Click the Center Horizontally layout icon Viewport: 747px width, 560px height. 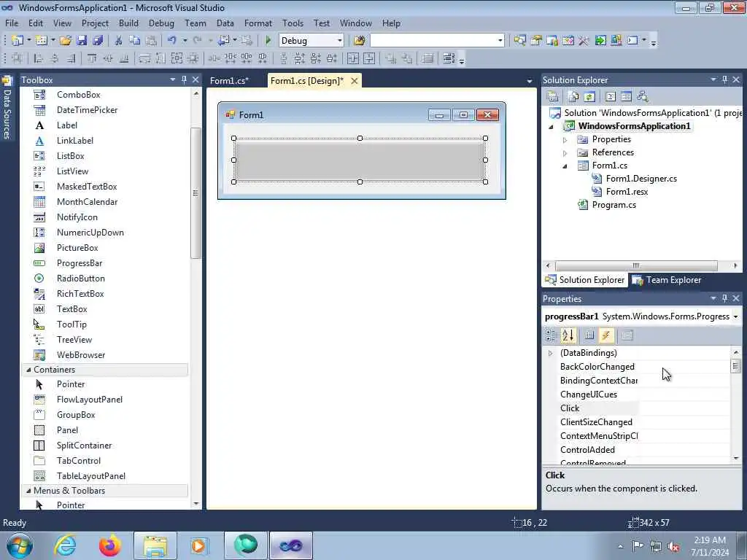coord(353,58)
